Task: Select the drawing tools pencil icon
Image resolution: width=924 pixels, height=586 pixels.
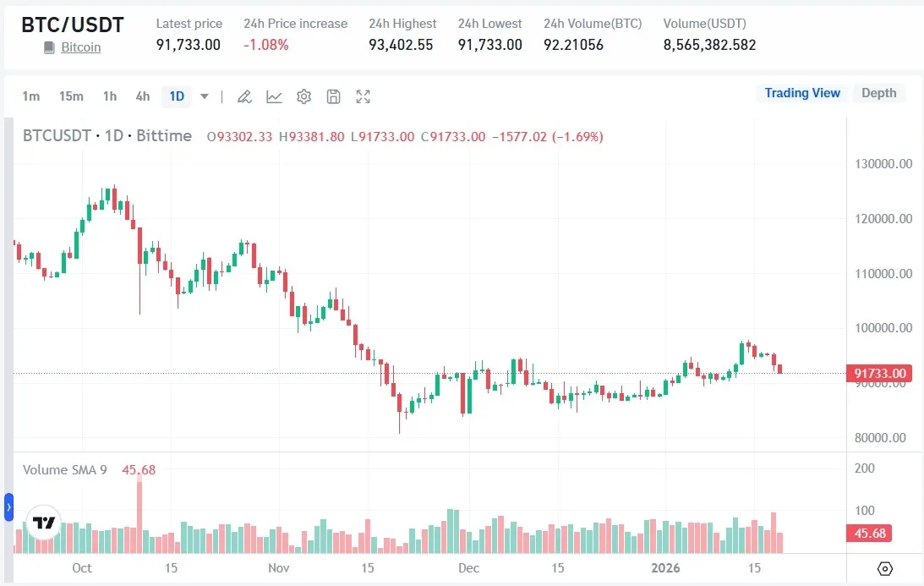Action: click(x=244, y=96)
